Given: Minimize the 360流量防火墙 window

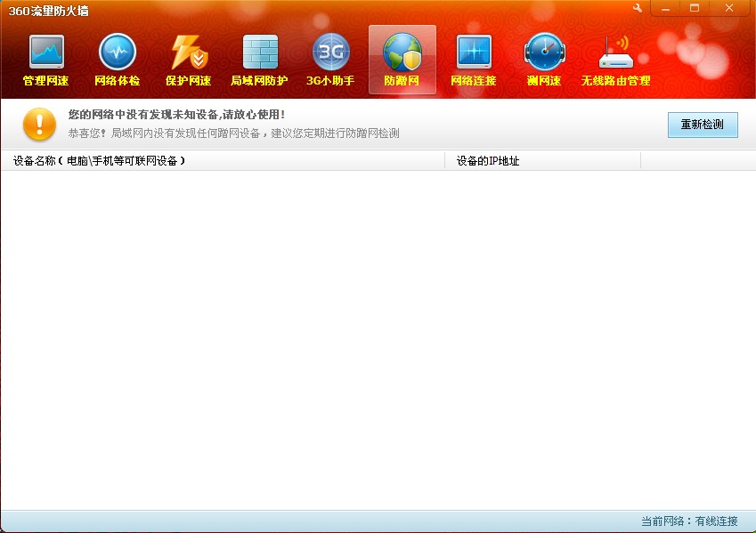Looking at the screenshot, I should (x=665, y=8).
